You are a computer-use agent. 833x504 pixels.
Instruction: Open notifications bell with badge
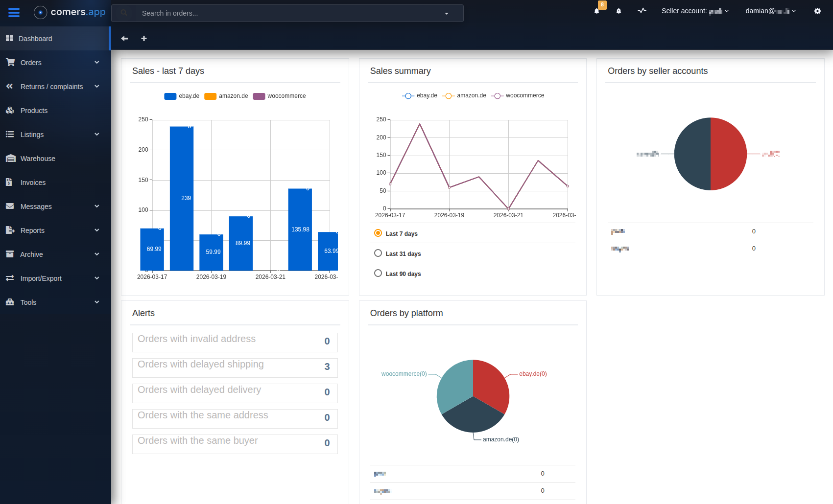[x=597, y=11]
